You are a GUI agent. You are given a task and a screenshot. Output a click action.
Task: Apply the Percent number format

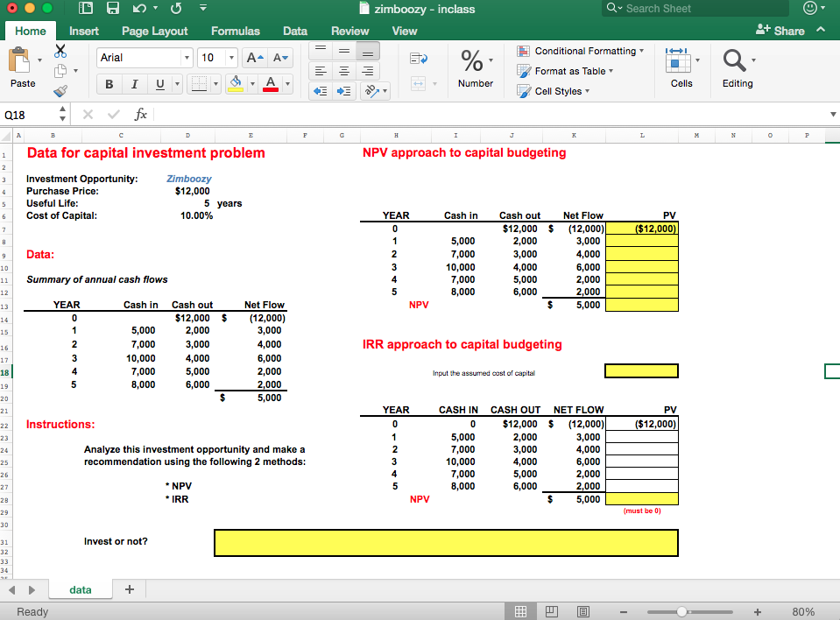coord(470,61)
